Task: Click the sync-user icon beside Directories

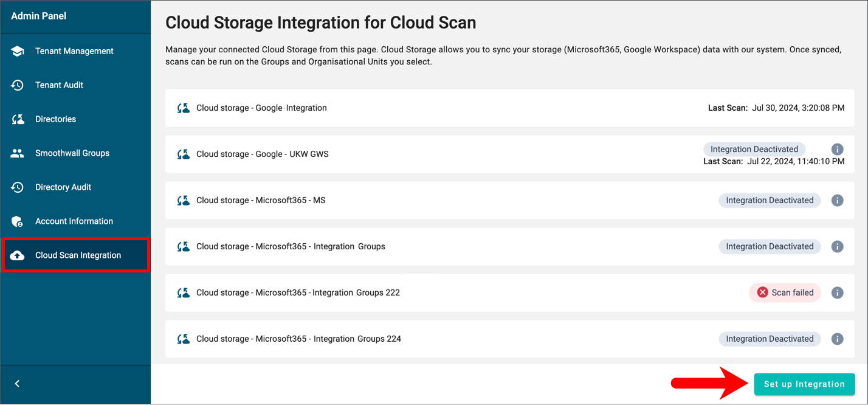Action: tap(18, 119)
